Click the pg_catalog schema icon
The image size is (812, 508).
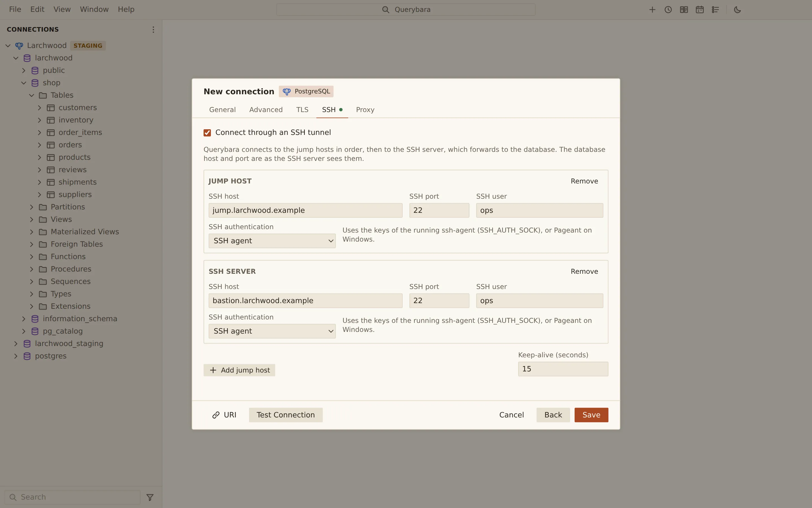pyautogui.click(x=35, y=331)
